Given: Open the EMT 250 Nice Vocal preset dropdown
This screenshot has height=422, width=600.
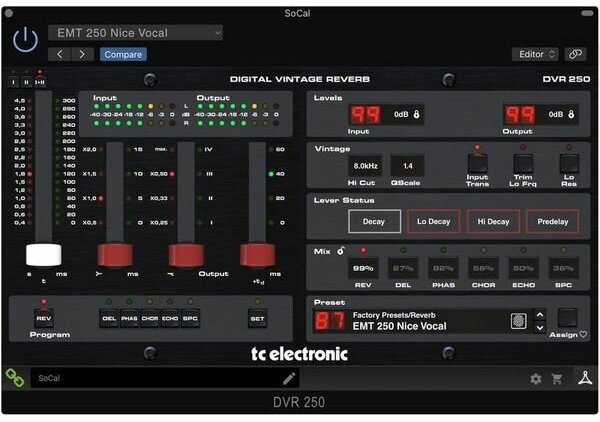Looking at the screenshot, I should point(135,33).
